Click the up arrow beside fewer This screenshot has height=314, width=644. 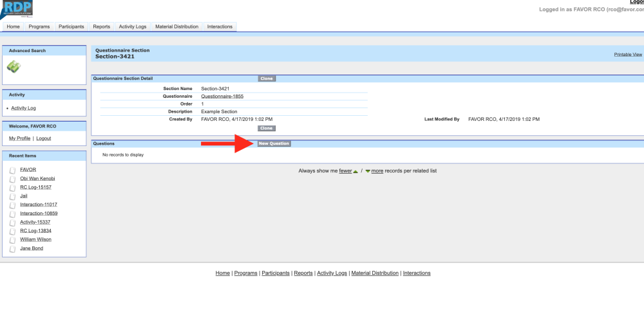(355, 172)
